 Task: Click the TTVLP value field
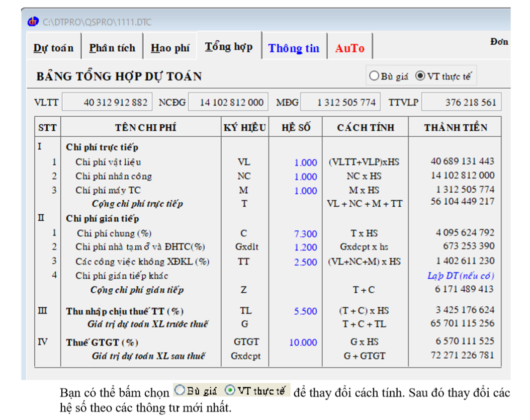tap(461, 103)
